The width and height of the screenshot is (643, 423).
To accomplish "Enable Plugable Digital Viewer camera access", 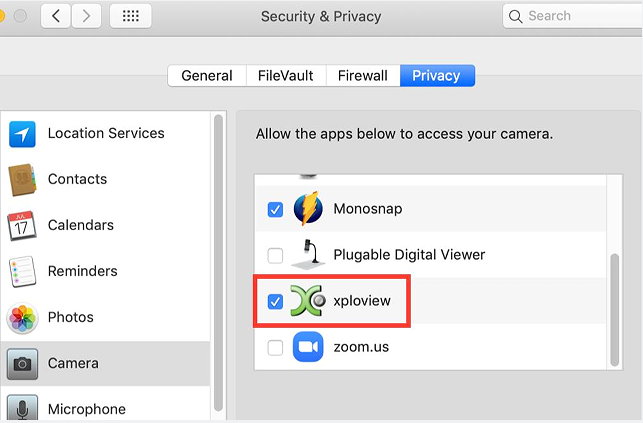I will 275,255.
